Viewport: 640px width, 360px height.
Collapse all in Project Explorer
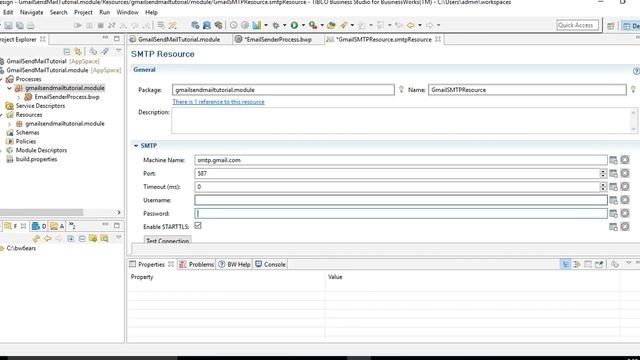67,51
